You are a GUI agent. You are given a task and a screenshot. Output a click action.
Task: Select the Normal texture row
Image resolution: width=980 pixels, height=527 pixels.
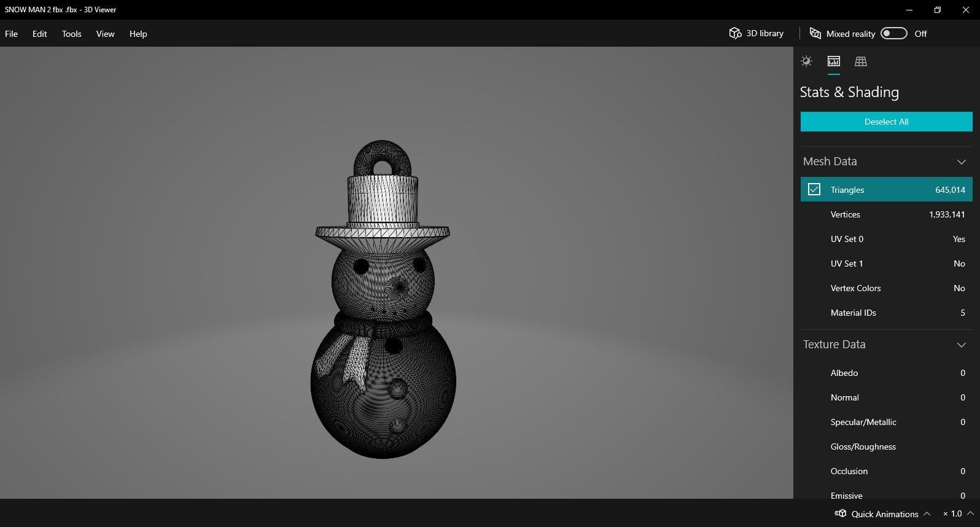(886, 397)
